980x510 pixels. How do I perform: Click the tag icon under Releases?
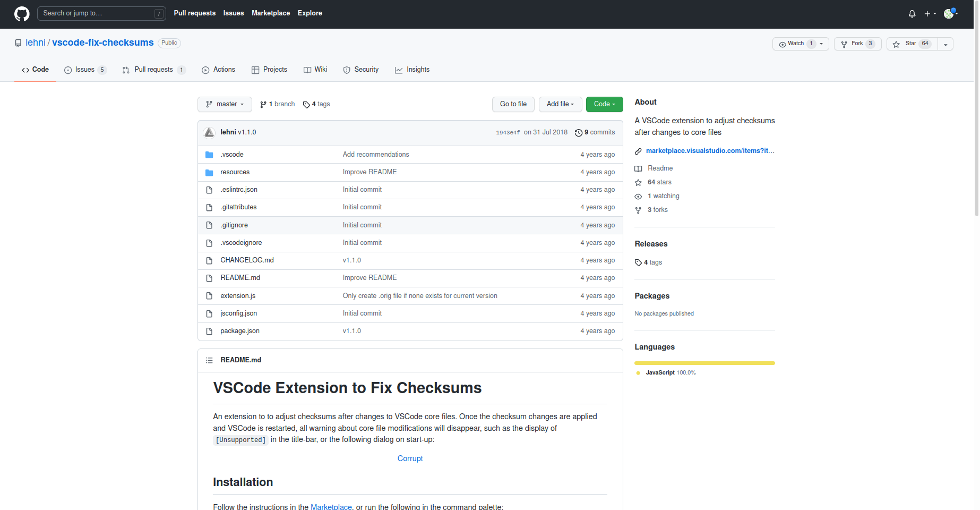(638, 262)
